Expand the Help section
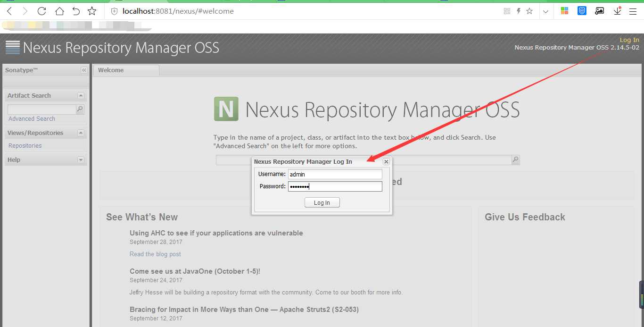Image resolution: width=644 pixels, height=327 pixels. click(81, 160)
